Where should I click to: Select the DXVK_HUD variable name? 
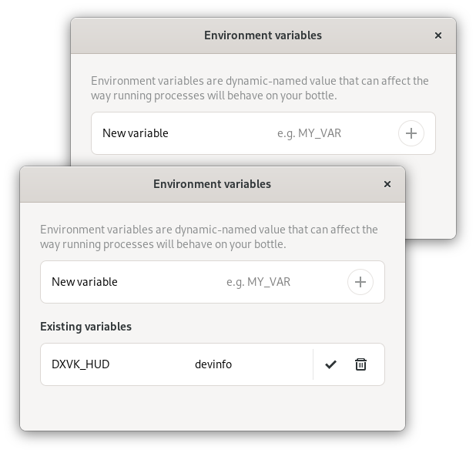[x=81, y=364]
